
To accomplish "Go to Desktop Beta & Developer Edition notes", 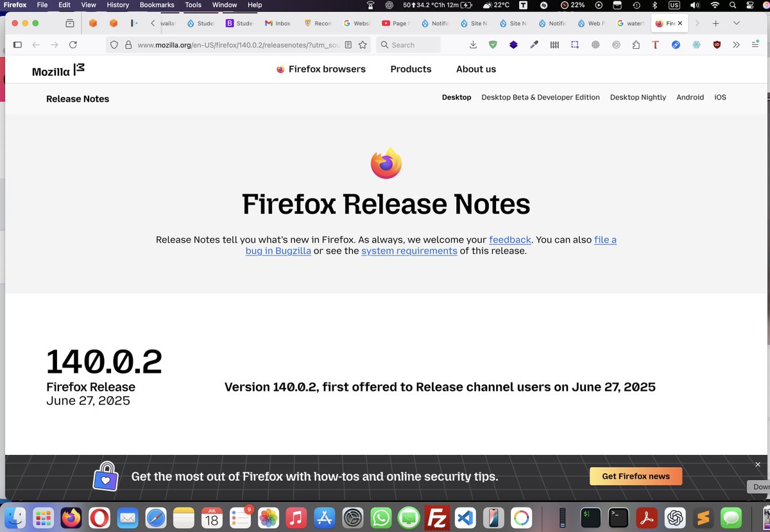I will (x=540, y=98).
